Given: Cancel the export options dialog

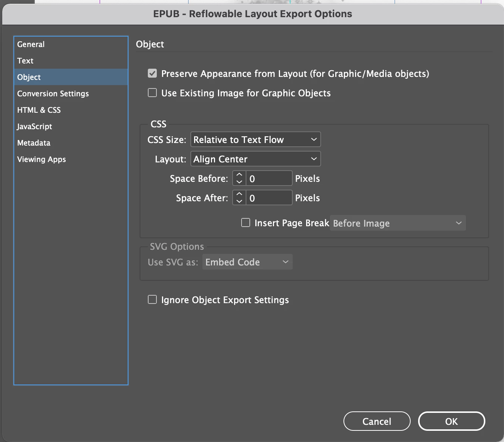Looking at the screenshot, I should (x=377, y=421).
